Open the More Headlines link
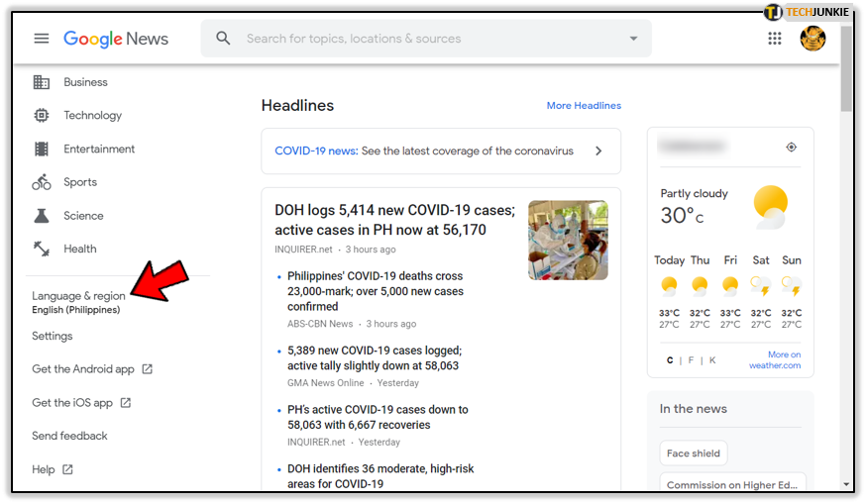Image resolution: width=866 pixels, height=504 pixels. coord(584,105)
